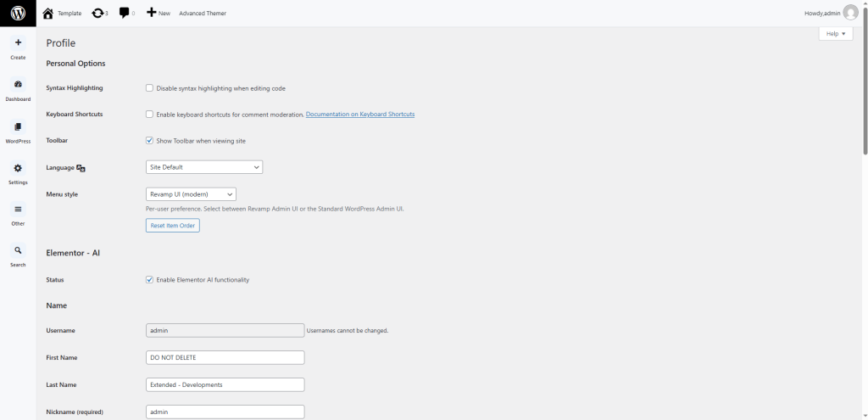Open the Language Site Default dropdown
Screen dimensions: 868x420
point(204,167)
